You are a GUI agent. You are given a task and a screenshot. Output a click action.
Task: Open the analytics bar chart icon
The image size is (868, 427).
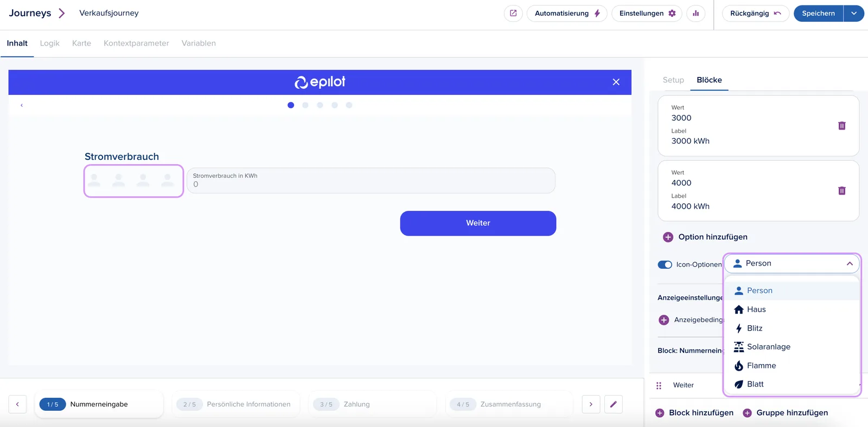coord(695,13)
